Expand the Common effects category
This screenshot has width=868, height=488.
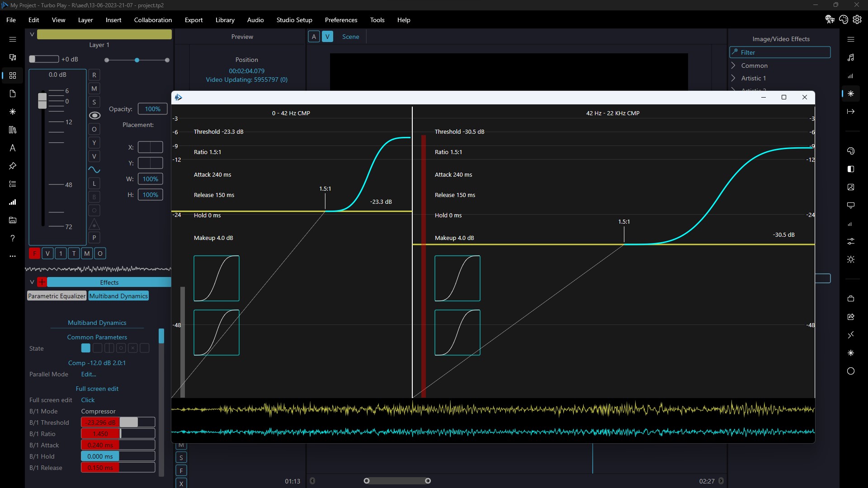coord(734,65)
